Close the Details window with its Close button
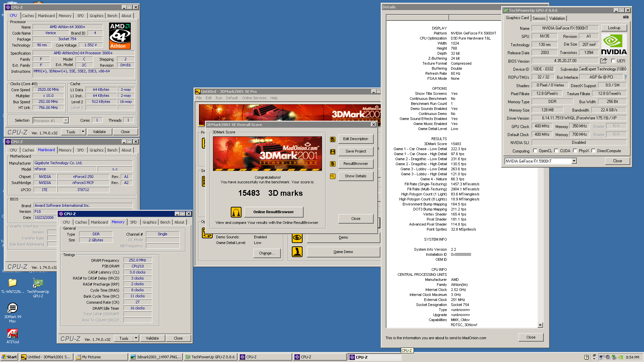The width and height of the screenshot is (644, 362). tap(531, 337)
